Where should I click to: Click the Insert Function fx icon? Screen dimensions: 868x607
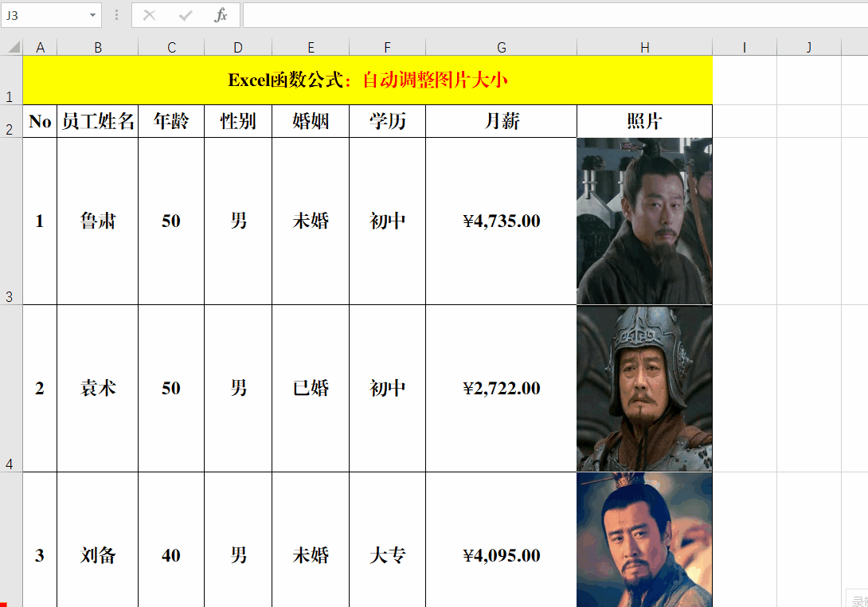pyautogui.click(x=221, y=15)
